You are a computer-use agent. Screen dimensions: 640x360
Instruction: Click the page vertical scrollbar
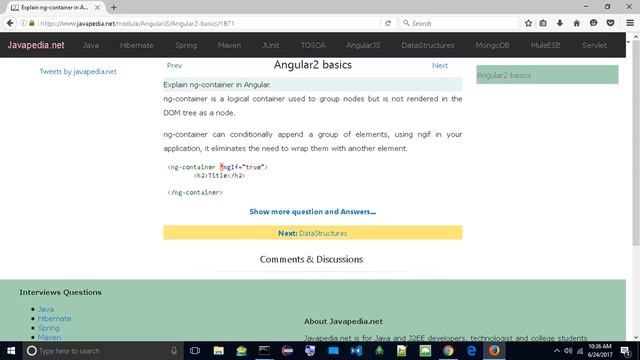(636, 143)
